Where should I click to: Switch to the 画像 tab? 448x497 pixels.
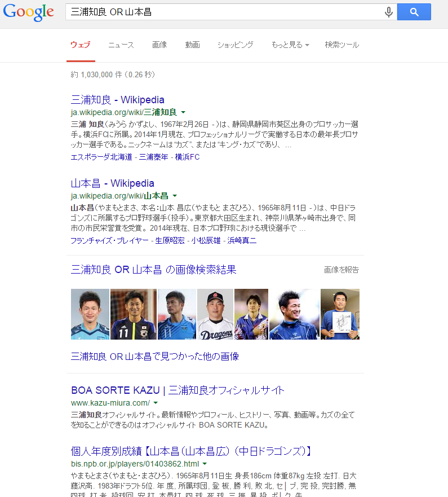point(159,45)
